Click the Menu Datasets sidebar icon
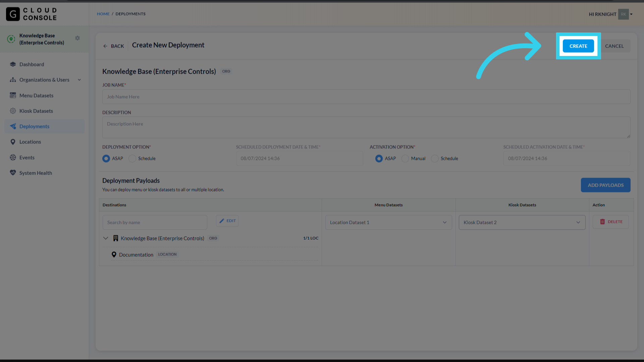This screenshot has height=362, width=644. coord(13,96)
